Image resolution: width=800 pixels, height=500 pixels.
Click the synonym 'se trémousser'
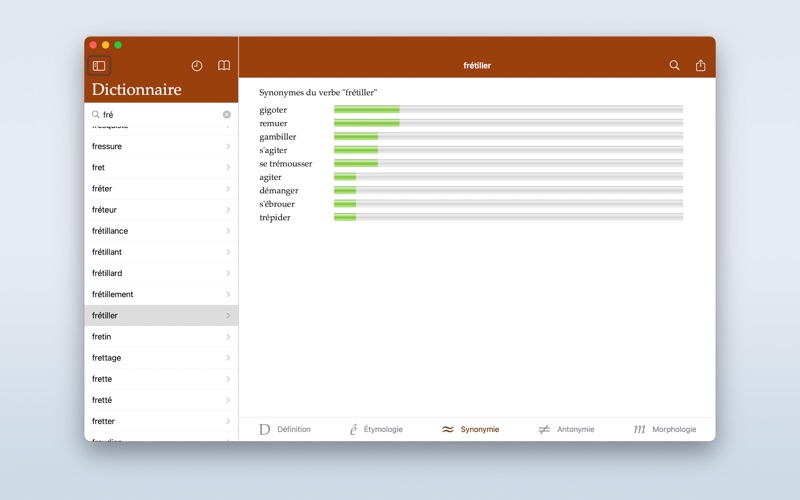[286, 164]
